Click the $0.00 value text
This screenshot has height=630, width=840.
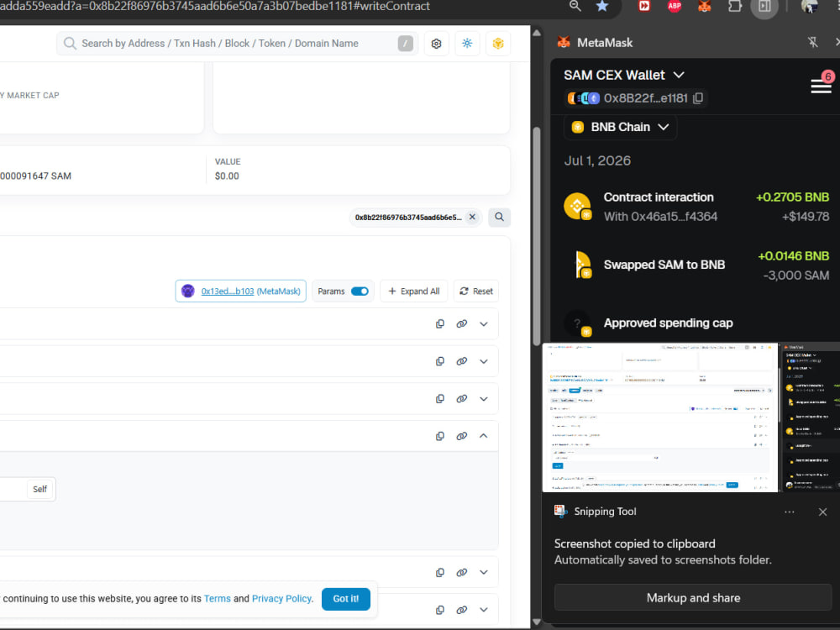pyautogui.click(x=227, y=176)
